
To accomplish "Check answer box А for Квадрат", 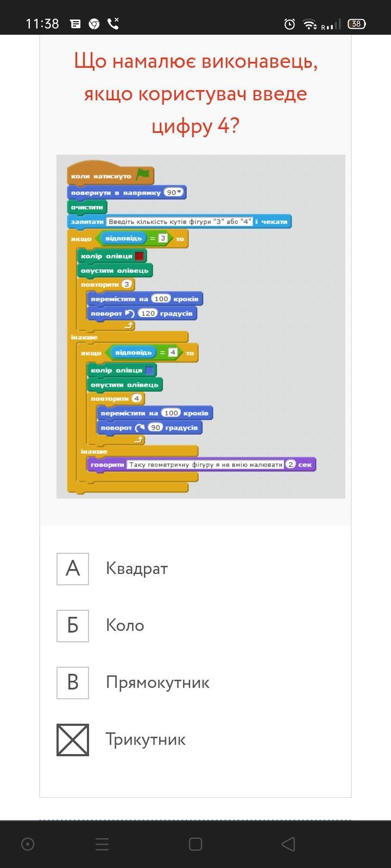I will [73, 569].
